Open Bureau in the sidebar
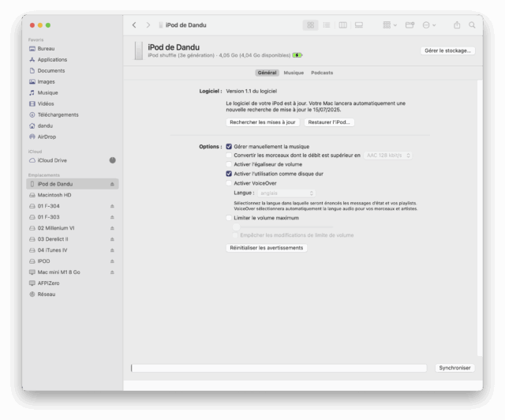 (x=73, y=49)
